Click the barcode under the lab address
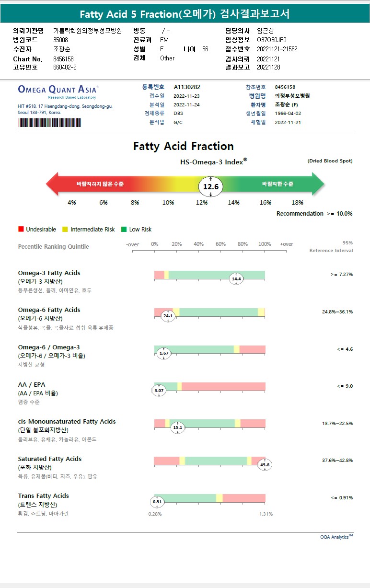 pyautogui.click(x=49, y=123)
